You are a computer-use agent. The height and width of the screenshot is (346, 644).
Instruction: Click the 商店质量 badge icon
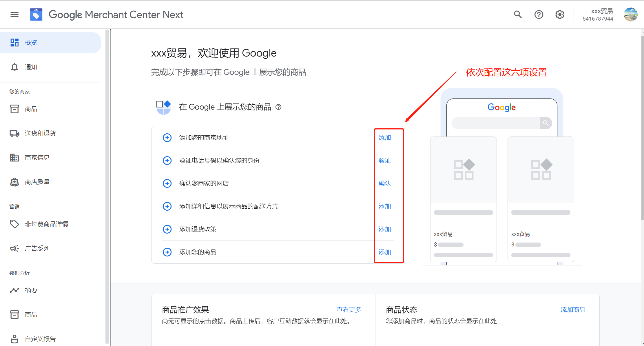(x=14, y=182)
